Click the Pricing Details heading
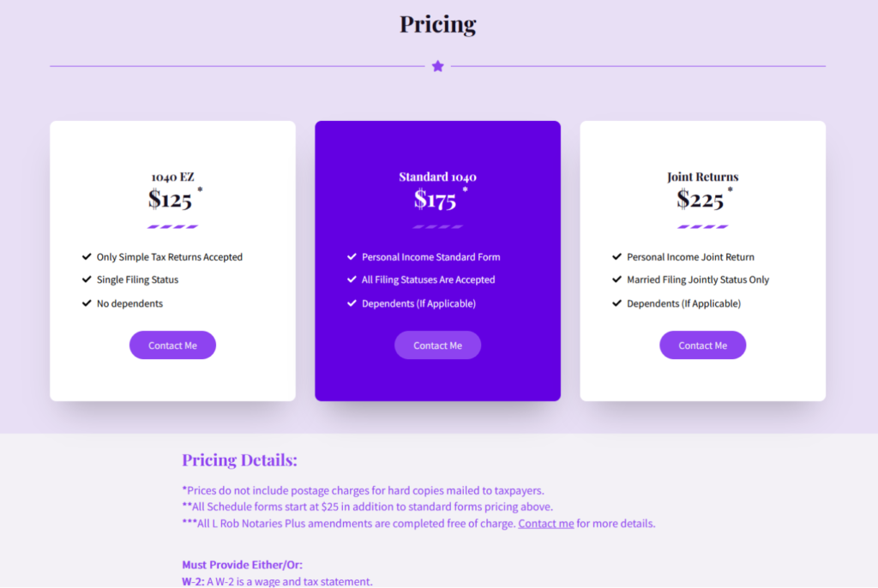 click(x=240, y=459)
